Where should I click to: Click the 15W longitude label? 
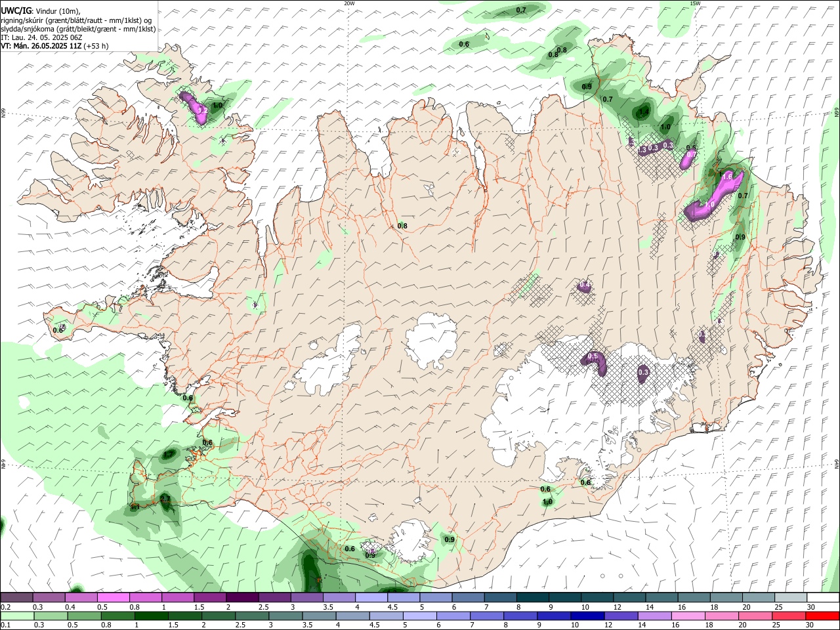click(x=695, y=3)
